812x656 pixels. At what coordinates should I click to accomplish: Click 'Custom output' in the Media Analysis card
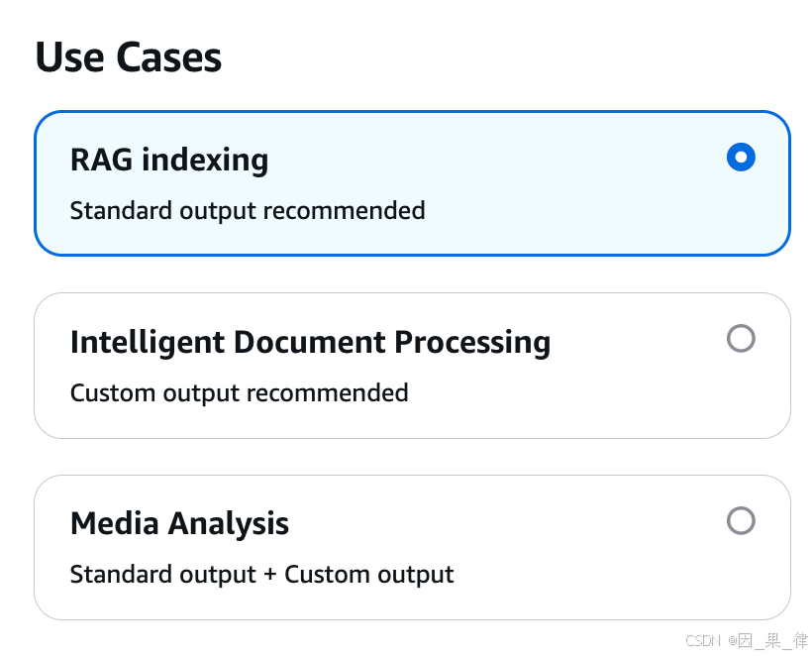(369, 575)
